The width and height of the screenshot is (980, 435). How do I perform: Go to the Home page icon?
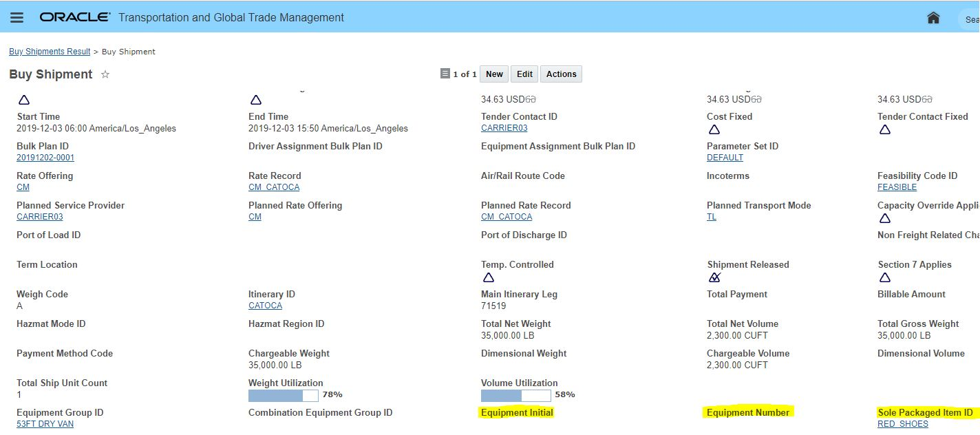pyautogui.click(x=933, y=18)
